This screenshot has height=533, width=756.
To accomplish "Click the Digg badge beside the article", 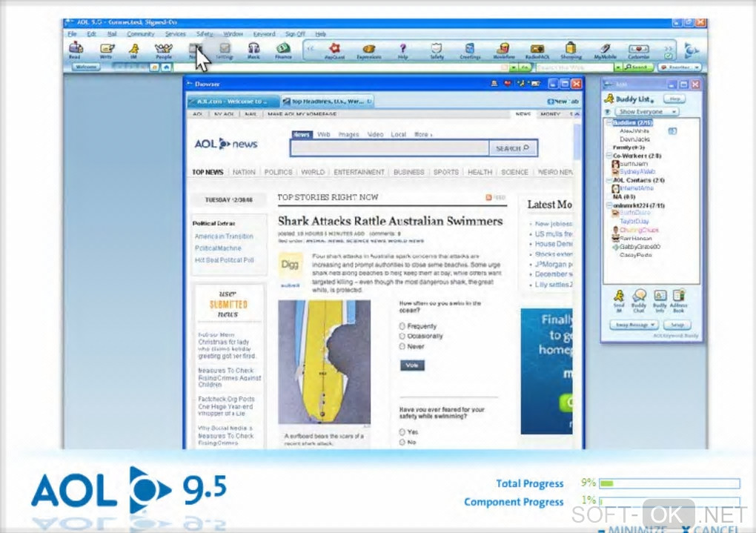I will pyautogui.click(x=290, y=265).
